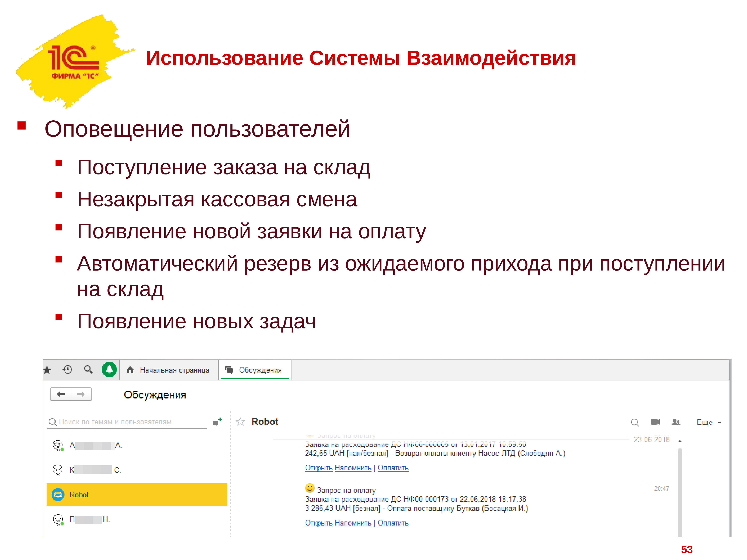Click the forward arrow navigation button
Image resolution: width=747 pixels, height=560 pixels.
[81, 394]
